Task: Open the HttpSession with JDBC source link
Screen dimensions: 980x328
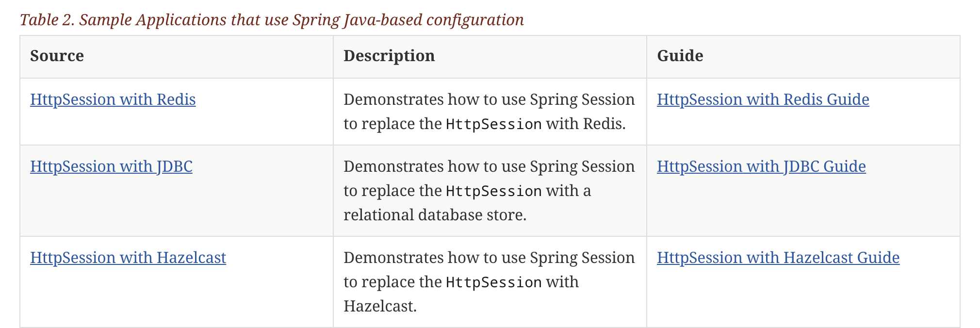Action: [x=111, y=166]
